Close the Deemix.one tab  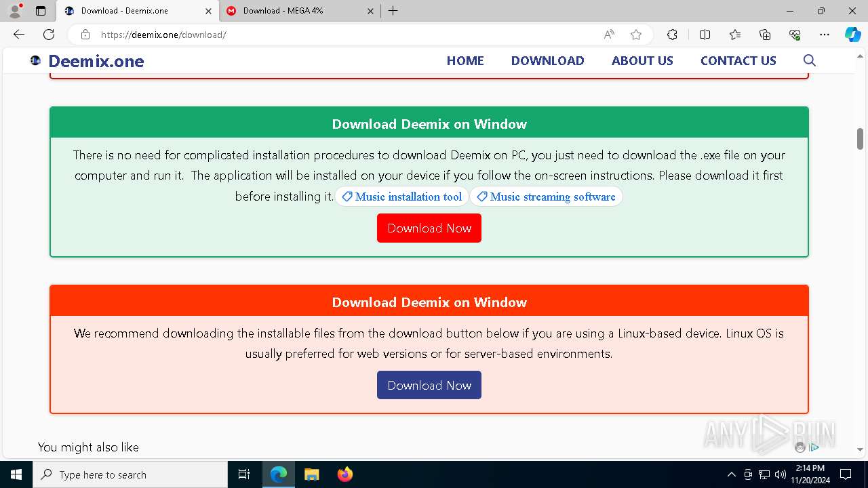pos(208,11)
